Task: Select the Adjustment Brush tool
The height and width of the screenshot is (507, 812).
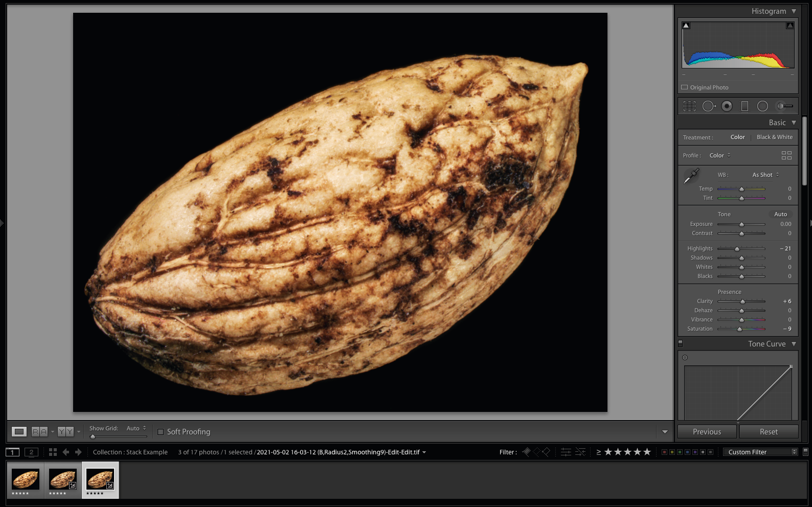Action: coord(784,106)
